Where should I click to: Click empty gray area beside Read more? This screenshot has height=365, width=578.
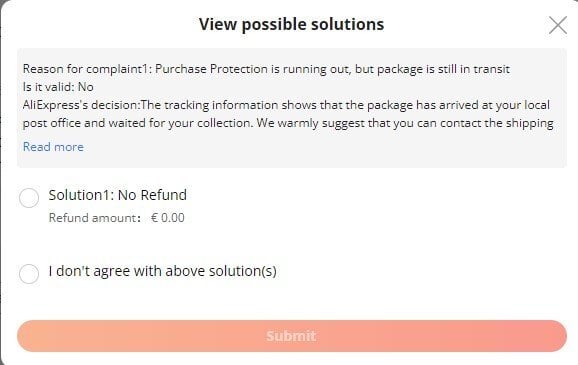[324, 147]
